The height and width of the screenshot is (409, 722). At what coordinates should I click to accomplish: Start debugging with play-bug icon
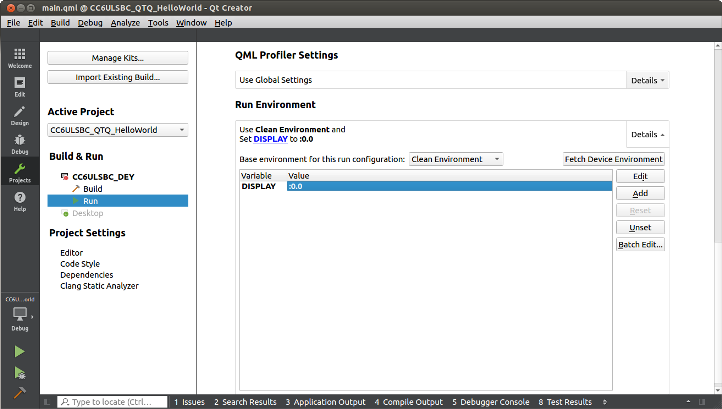tap(19, 373)
